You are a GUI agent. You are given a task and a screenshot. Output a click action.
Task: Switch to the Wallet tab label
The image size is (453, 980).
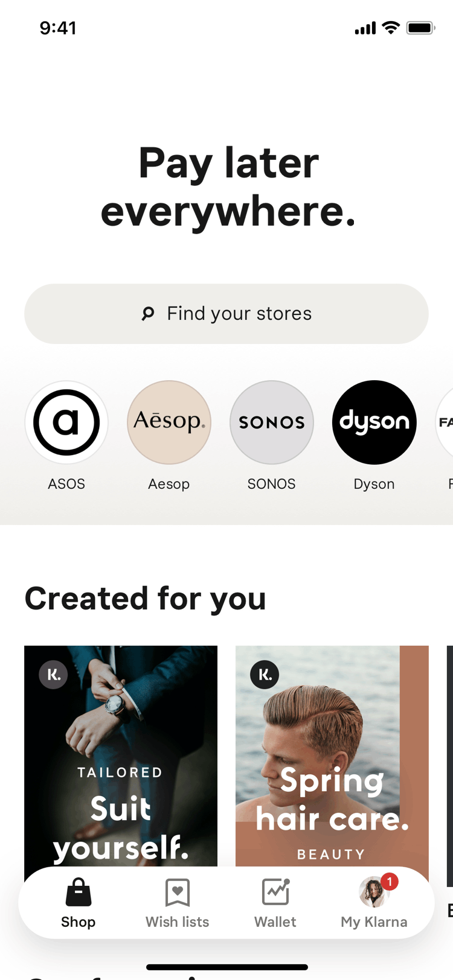click(x=275, y=922)
